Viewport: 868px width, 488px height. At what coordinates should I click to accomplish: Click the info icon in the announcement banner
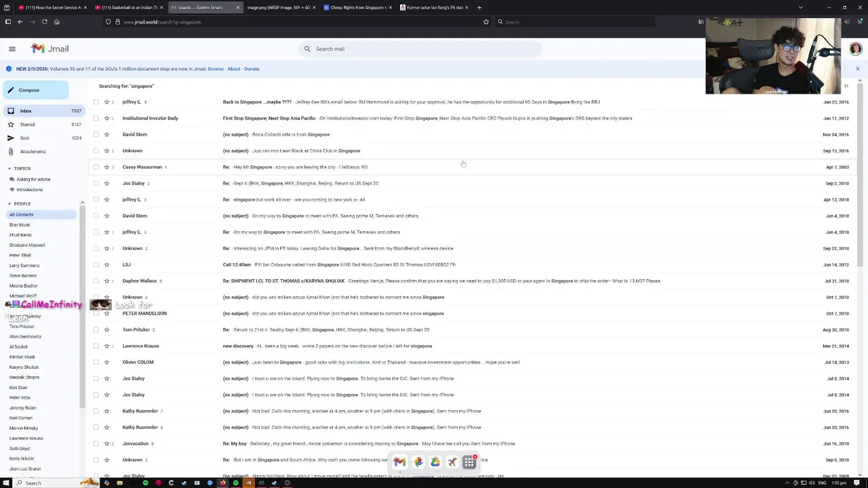click(9, 68)
